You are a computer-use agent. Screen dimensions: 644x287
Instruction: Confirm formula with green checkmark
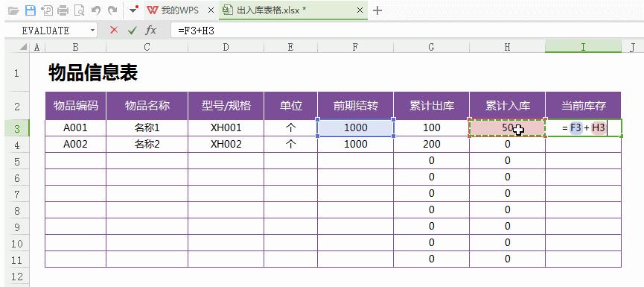tap(132, 30)
